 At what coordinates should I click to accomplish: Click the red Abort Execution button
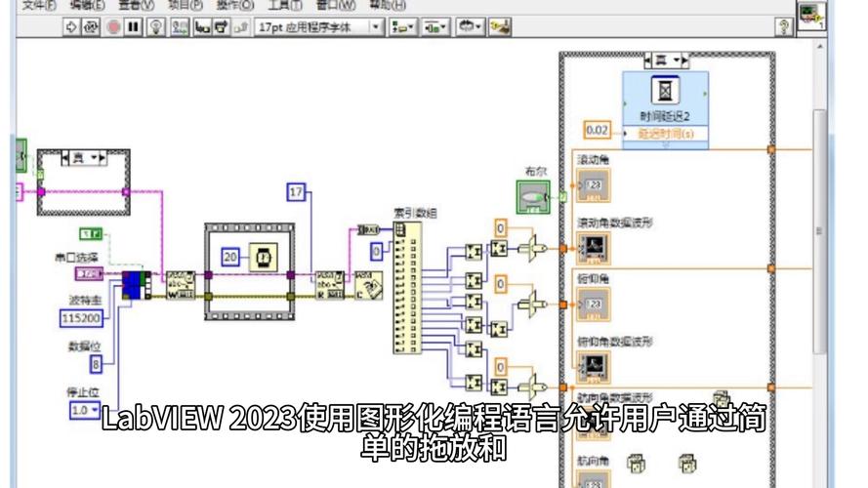[x=113, y=26]
